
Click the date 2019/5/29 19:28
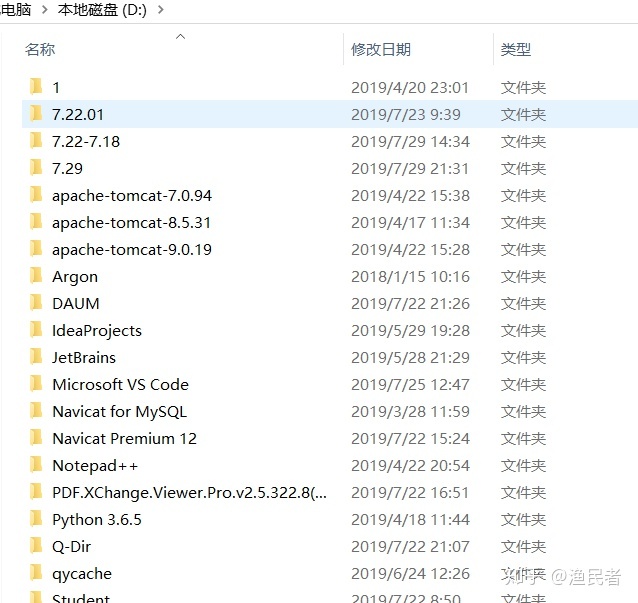click(x=411, y=330)
